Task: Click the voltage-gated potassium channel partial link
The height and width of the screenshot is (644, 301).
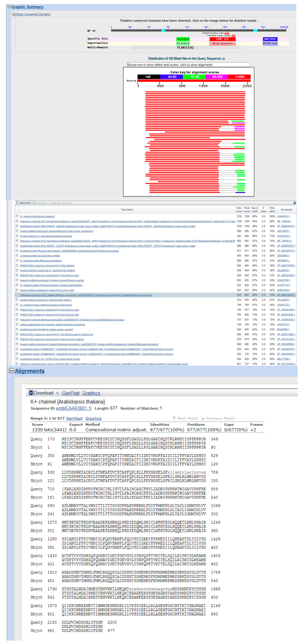Action: pyautogui.click(x=53, y=324)
